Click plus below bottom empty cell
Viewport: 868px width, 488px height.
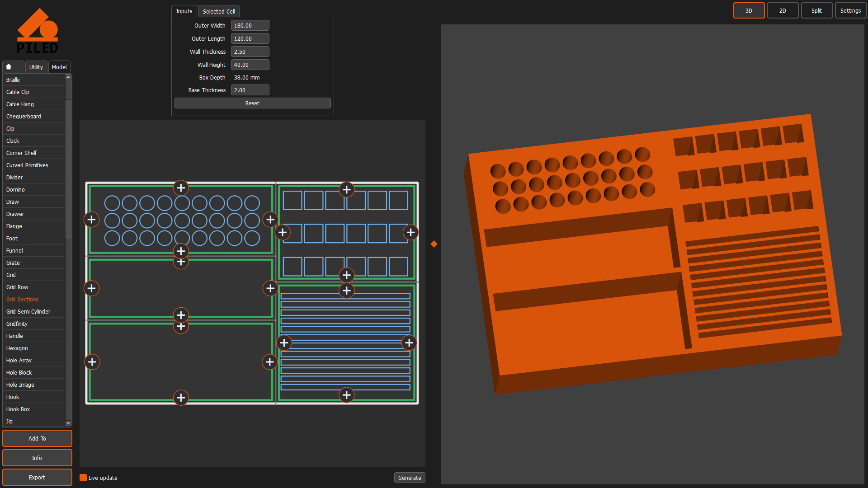pyautogui.click(x=181, y=398)
